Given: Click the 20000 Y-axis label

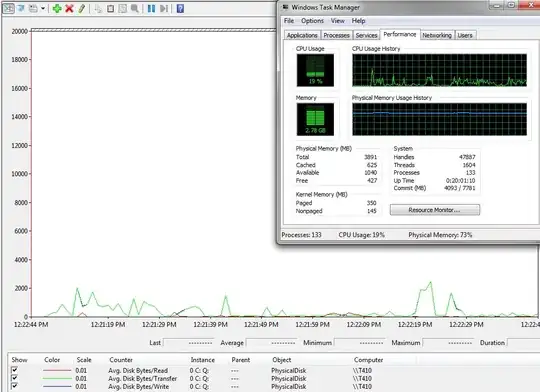Looking at the screenshot, I should pyautogui.click(x=19, y=31).
